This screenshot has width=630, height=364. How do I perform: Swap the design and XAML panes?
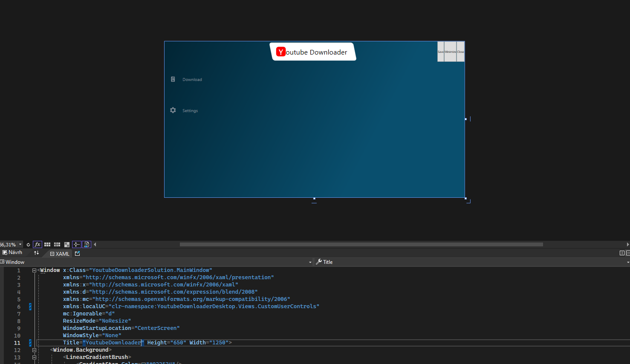(x=36, y=253)
